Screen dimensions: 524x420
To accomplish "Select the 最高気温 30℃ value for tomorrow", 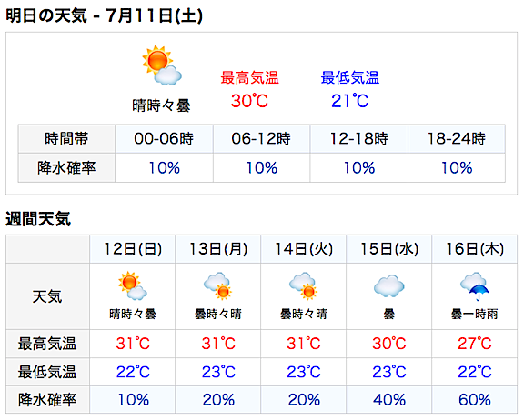I will [249, 101].
